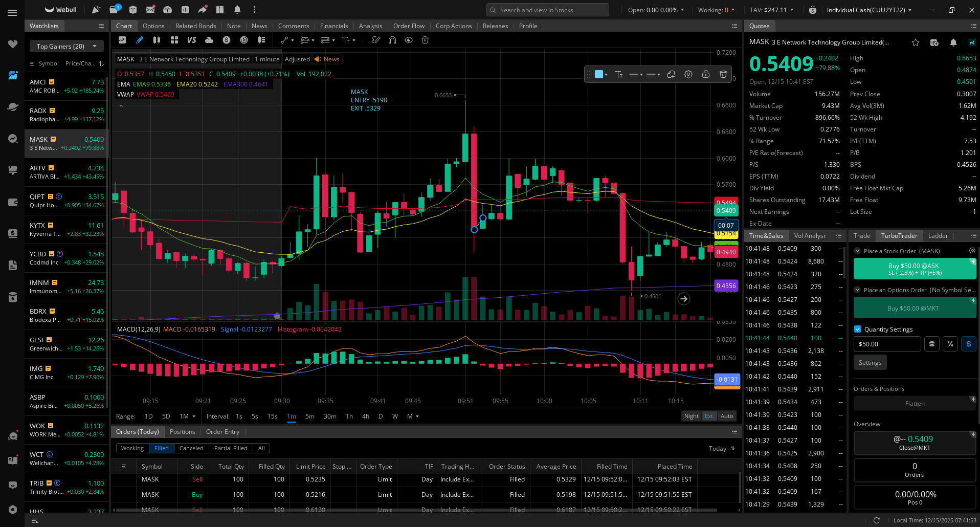
Task: Toggle Night session display
Action: (692, 416)
